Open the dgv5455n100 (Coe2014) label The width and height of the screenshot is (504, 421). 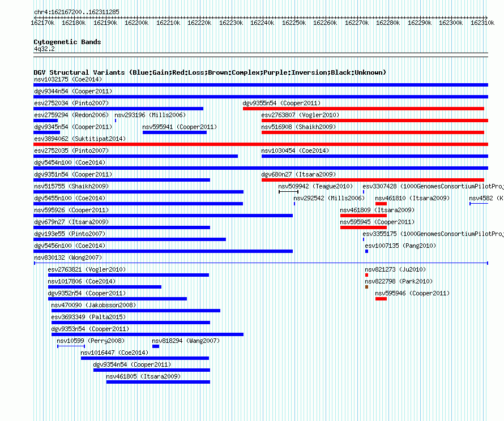pyautogui.click(x=70, y=198)
